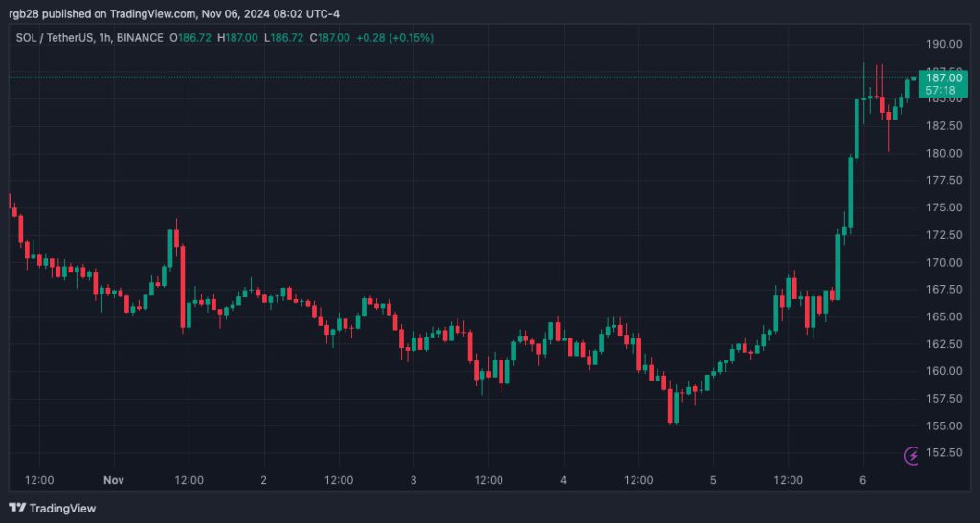Click the date 6 on time axis
This screenshot has width=980, height=523.
coord(863,480)
